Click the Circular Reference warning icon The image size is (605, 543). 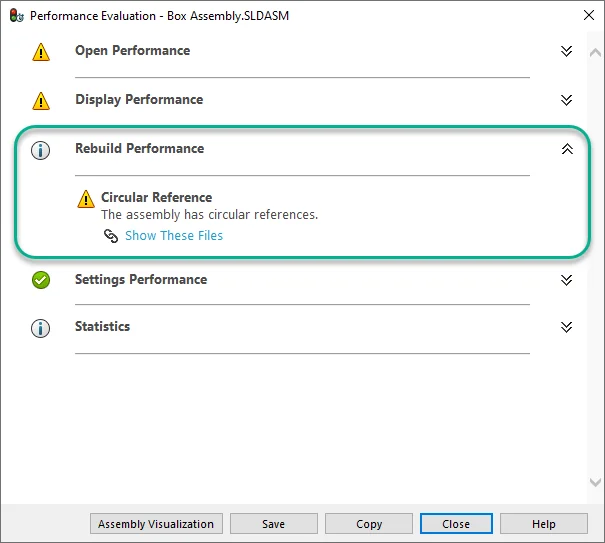tap(87, 200)
